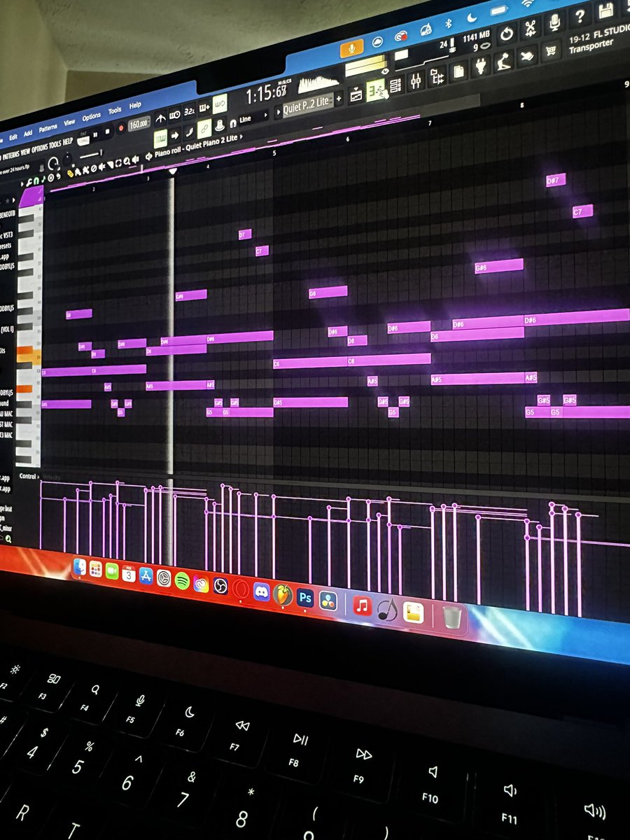Image resolution: width=630 pixels, height=840 pixels.
Task: Open Finder in the Dock
Action: (x=79, y=568)
